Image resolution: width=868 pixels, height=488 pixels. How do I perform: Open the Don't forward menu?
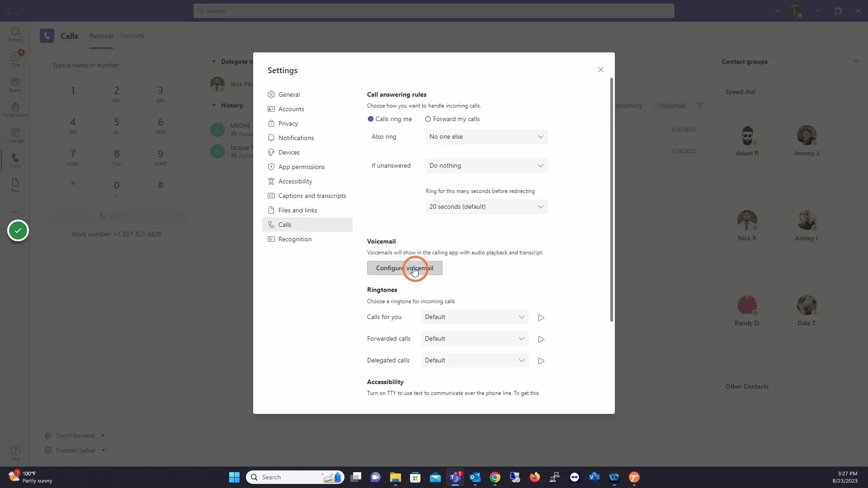75,436
